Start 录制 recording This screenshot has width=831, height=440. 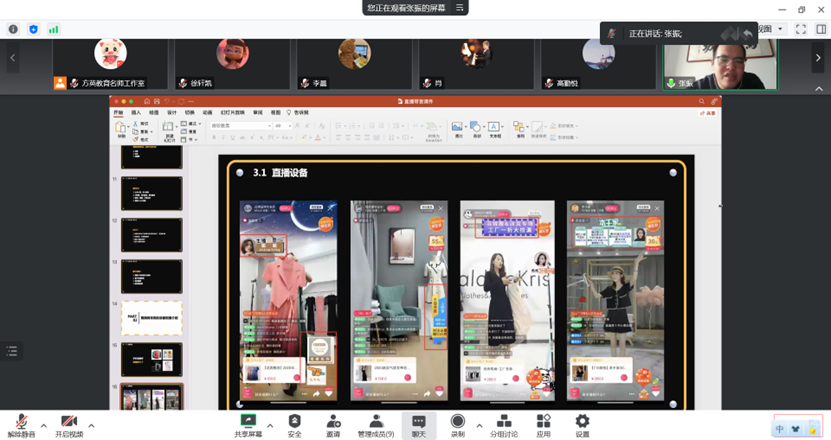(457, 422)
